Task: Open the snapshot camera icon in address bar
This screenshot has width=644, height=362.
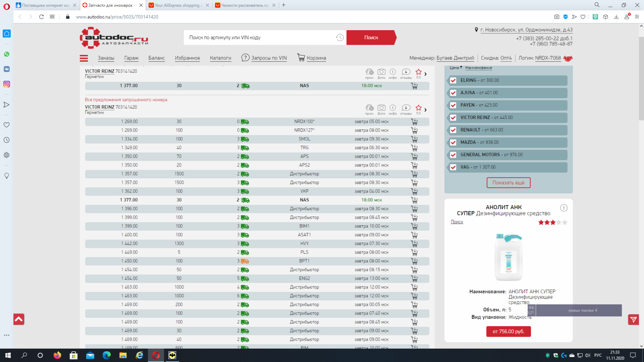Action: (x=556, y=17)
